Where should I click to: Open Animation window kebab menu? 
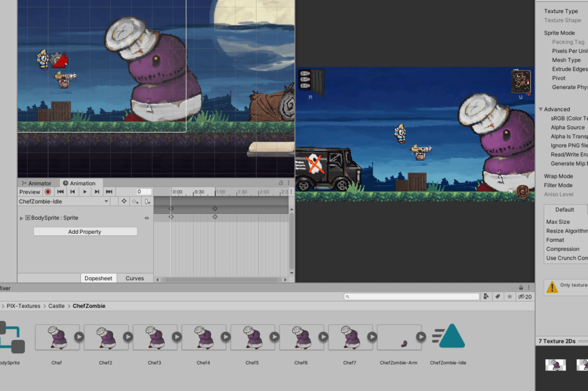pyautogui.click(x=288, y=183)
